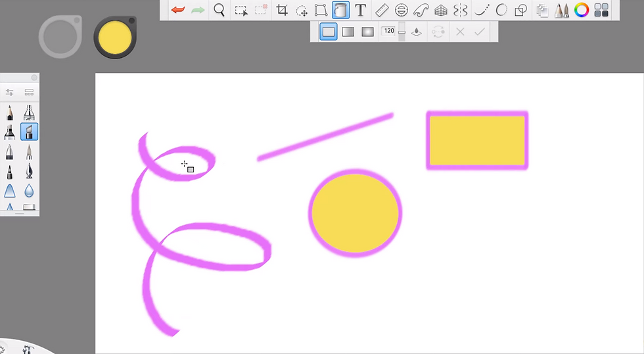The image size is (644, 354).
Task: Select the Quick Transform tool
Action: tap(302, 11)
